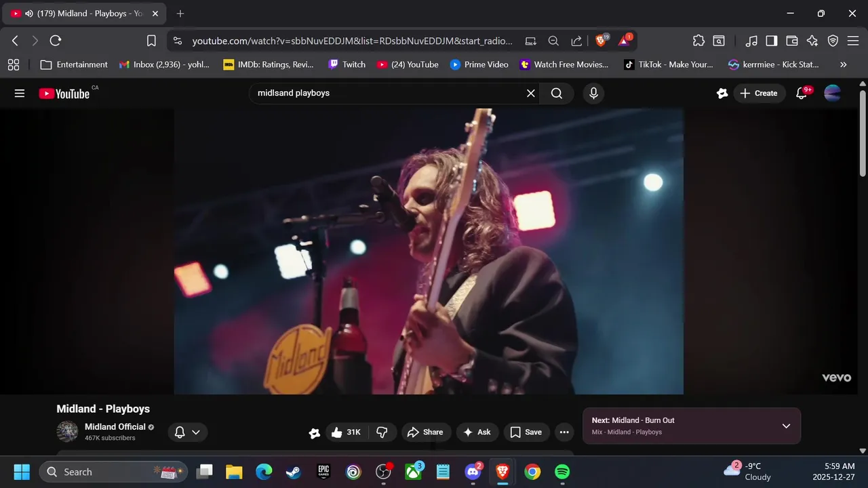
Task: Open the Epic Games taskbar icon
Action: tap(323, 472)
